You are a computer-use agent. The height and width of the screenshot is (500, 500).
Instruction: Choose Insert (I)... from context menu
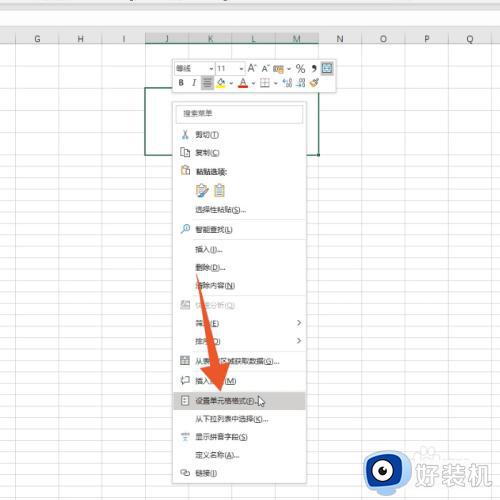coord(239,249)
